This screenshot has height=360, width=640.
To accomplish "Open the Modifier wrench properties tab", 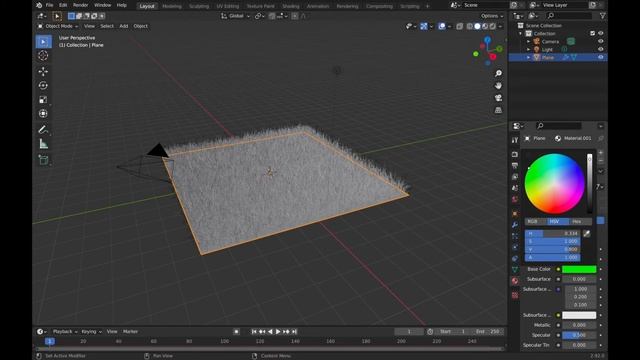I will pos(515,225).
